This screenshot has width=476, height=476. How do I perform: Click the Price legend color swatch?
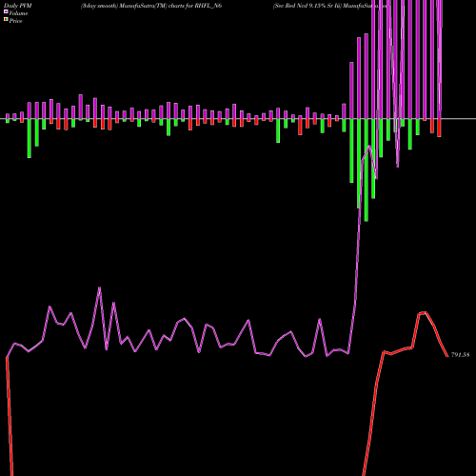(x=6, y=20)
